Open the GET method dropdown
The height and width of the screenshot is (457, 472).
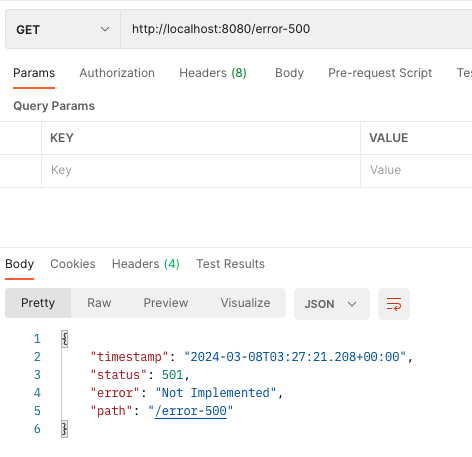63,29
